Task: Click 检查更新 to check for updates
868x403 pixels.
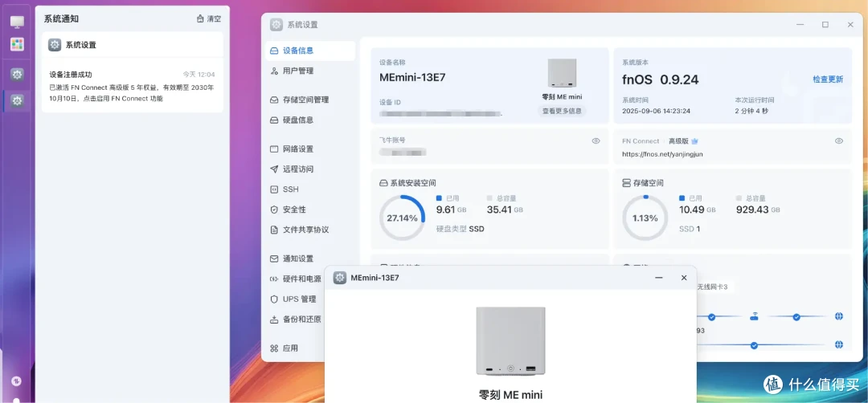Action: pos(828,79)
